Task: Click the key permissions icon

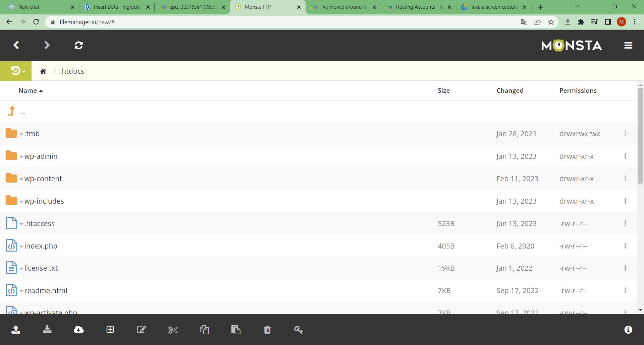Action: [x=298, y=330]
